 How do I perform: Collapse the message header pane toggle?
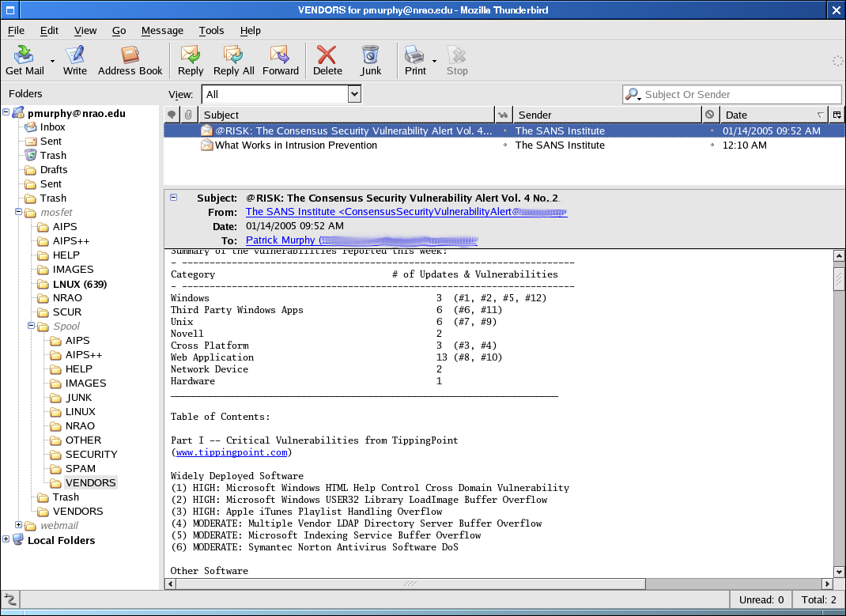pos(174,198)
